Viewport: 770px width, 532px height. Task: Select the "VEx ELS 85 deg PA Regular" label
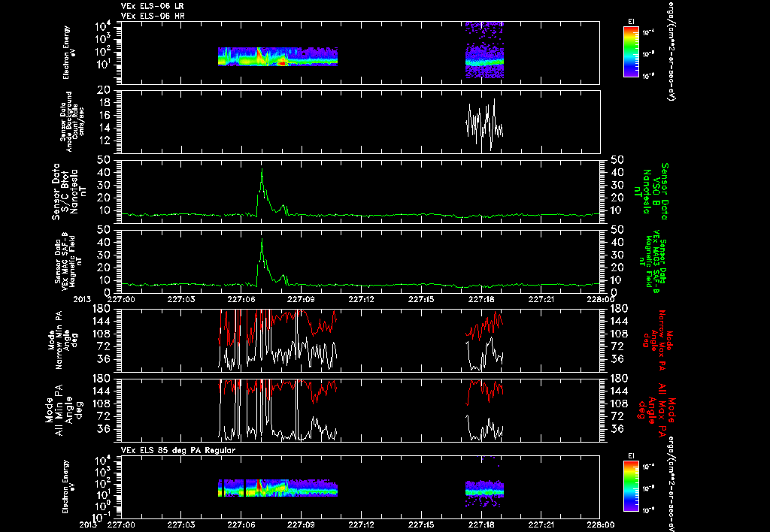[178, 450]
